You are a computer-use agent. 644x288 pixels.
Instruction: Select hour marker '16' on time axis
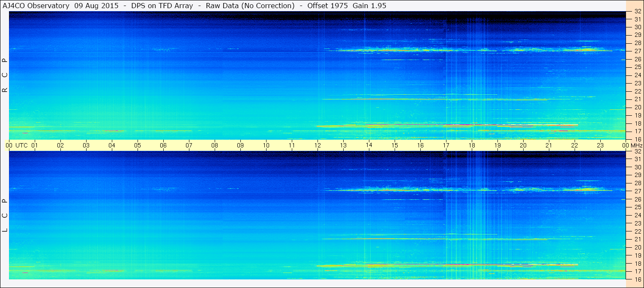pos(420,145)
